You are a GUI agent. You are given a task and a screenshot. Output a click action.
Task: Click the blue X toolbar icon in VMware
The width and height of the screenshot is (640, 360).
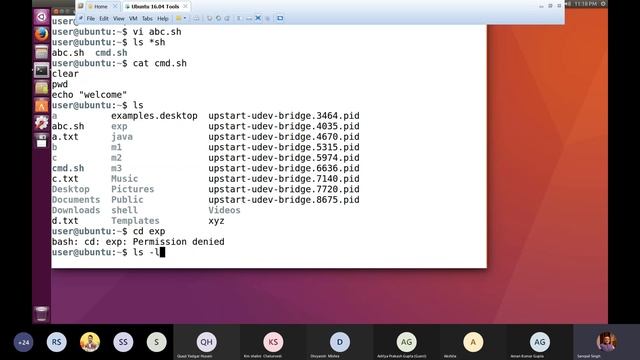[x=258, y=18]
